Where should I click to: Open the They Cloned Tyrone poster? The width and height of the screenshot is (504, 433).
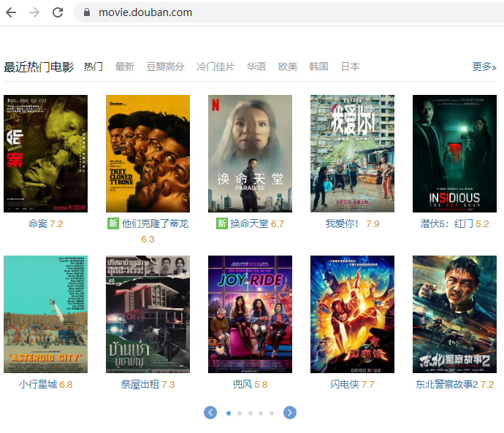pyautogui.click(x=148, y=153)
